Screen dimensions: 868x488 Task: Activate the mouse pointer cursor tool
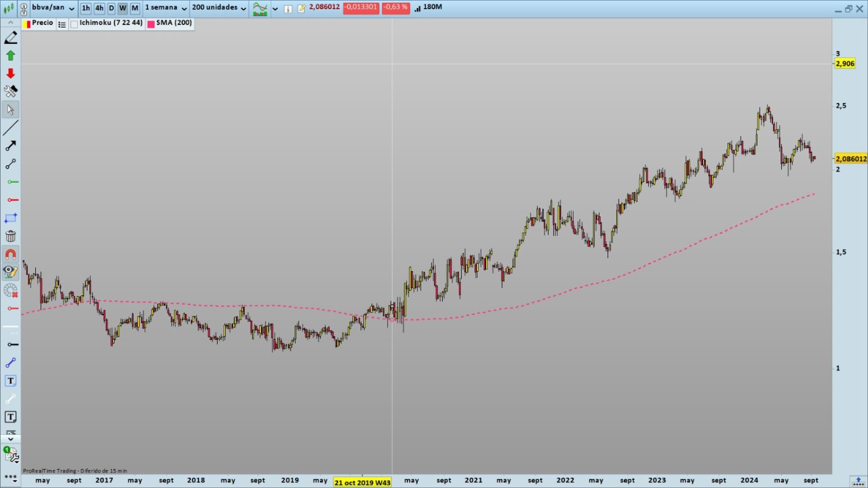pos(10,109)
